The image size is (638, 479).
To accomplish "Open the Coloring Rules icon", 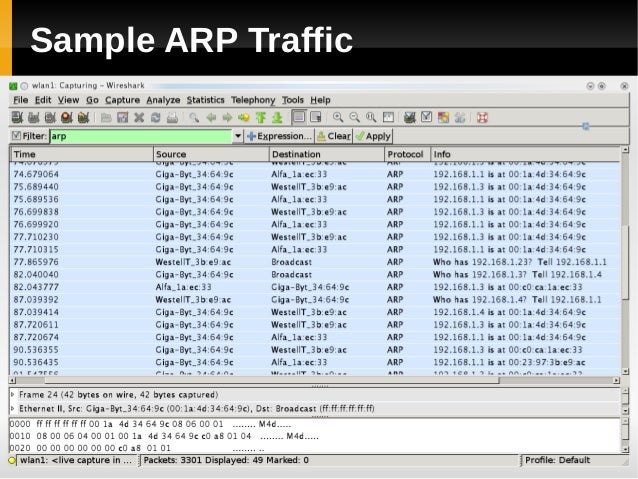I will 443,118.
